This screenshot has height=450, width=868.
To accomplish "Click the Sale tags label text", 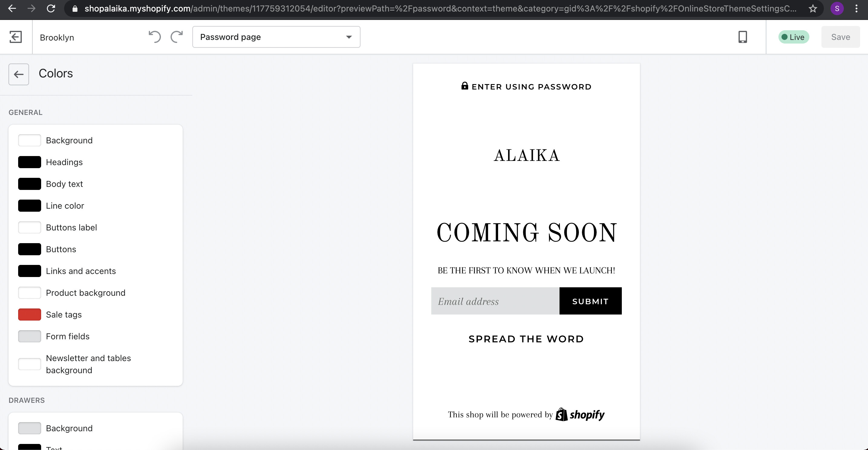I will 64,315.
